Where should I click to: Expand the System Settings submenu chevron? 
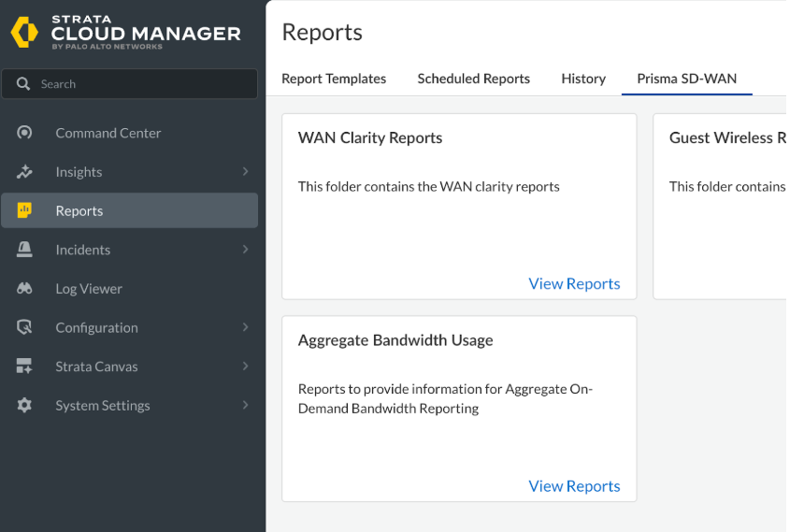tap(245, 406)
